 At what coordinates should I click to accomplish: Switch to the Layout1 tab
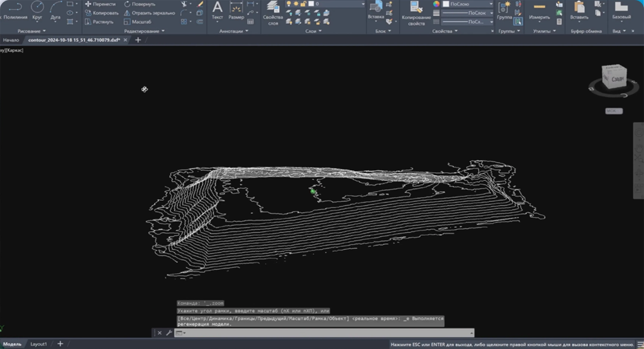coord(39,344)
